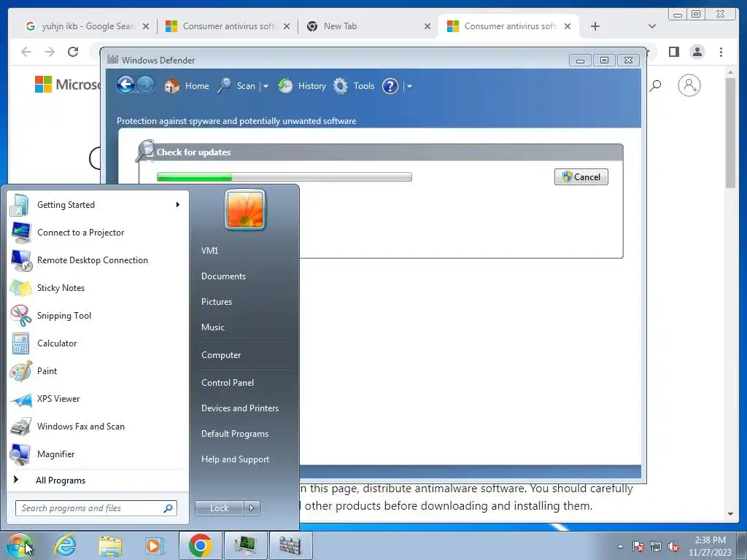Click the Lock button
747x560 pixels.
[219, 508]
